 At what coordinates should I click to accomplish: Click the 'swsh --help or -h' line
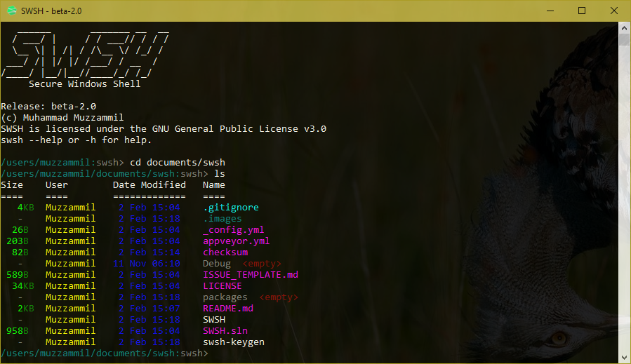pos(76,140)
